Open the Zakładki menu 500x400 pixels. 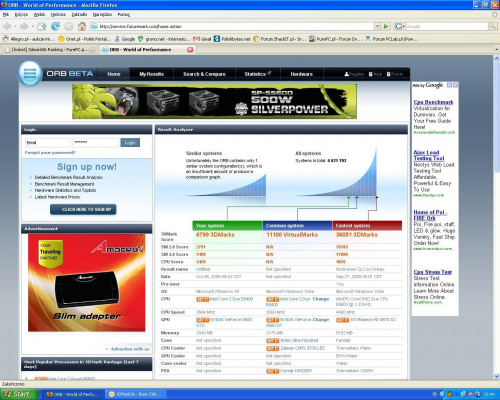click(x=79, y=15)
